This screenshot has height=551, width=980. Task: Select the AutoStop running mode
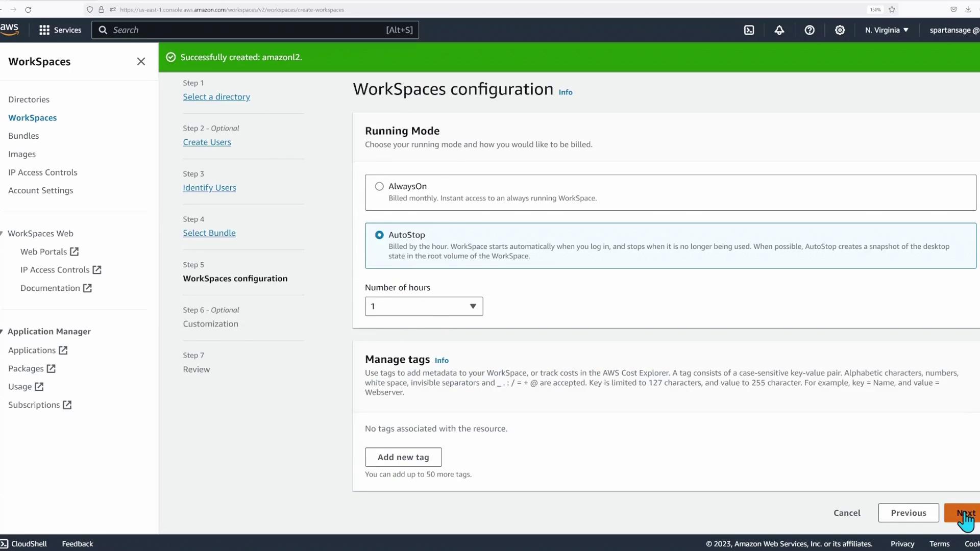point(379,235)
